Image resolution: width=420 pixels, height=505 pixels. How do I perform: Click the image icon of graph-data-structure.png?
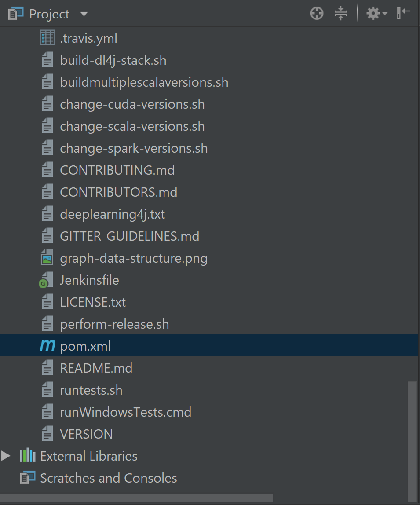pyautogui.click(x=47, y=258)
